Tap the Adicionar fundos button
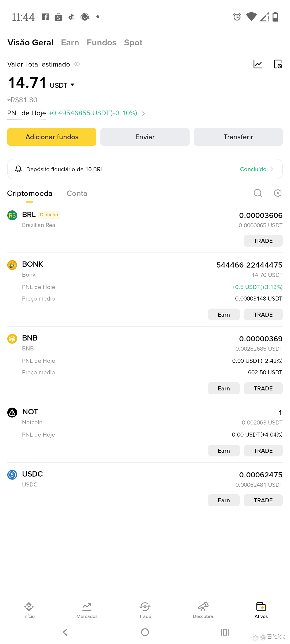The image size is (290, 644). [52, 137]
